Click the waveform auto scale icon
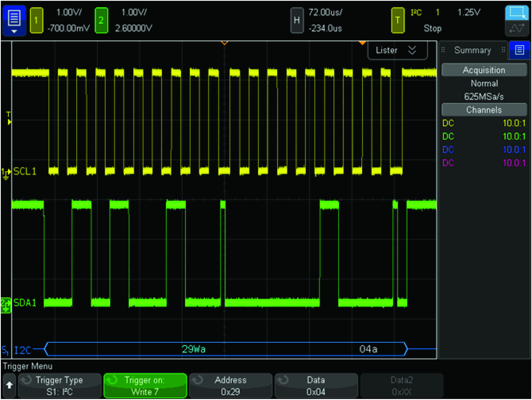The height and width of the screenshot is (400, 532). point(517,28)
